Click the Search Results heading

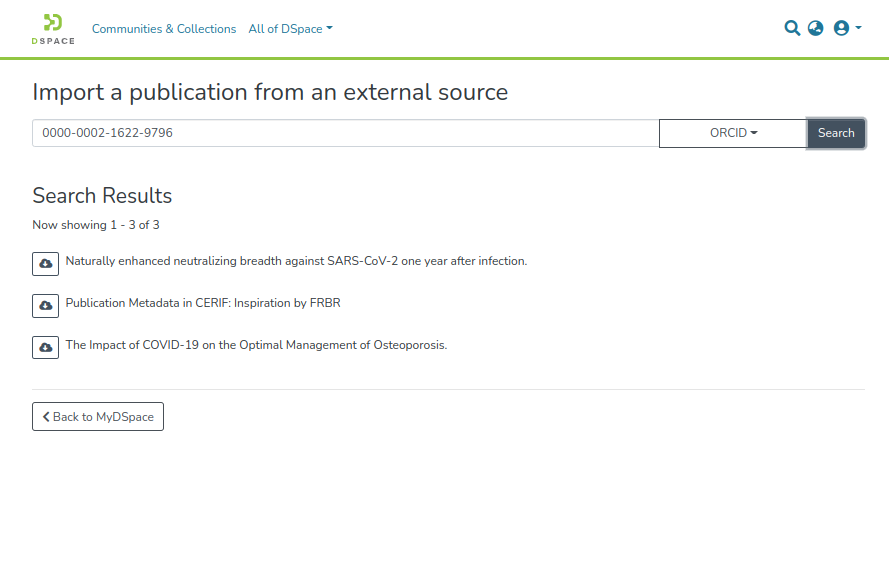tap(102, 195)
